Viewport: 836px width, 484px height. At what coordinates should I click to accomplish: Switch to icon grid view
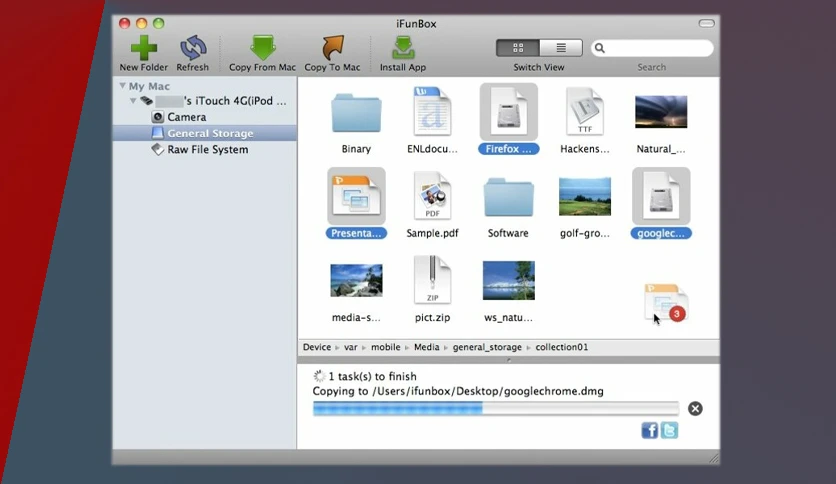point(518,48)
